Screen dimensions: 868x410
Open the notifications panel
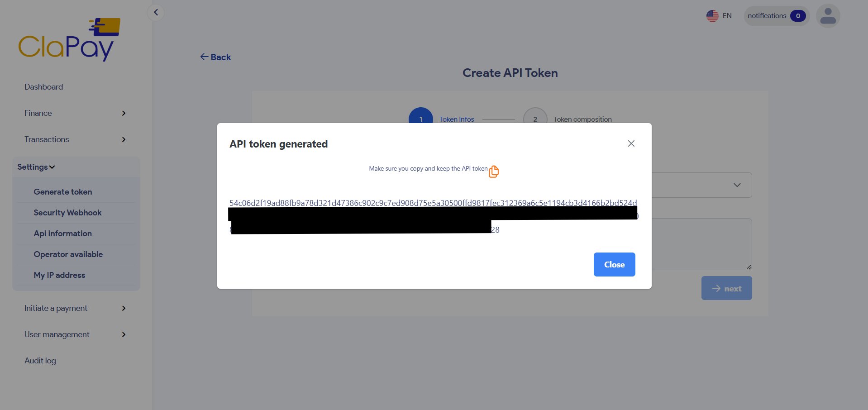pos(776,15)
